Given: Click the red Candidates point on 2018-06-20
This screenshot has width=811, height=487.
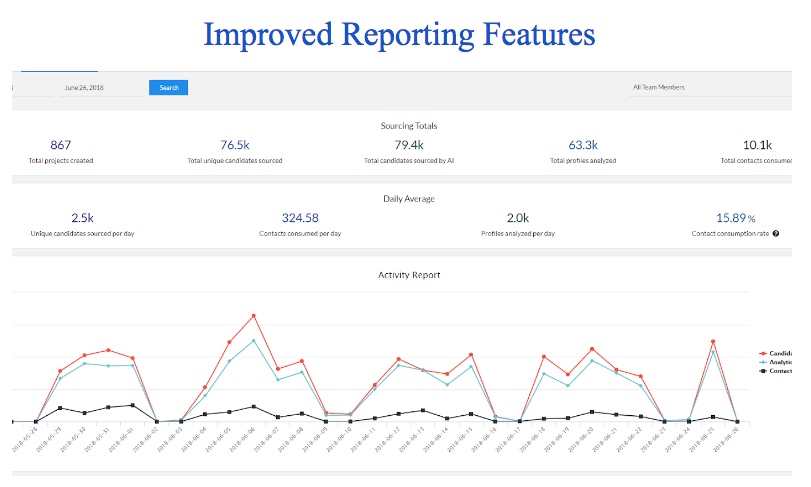Looking at the screenshot, I should point(592,349).
